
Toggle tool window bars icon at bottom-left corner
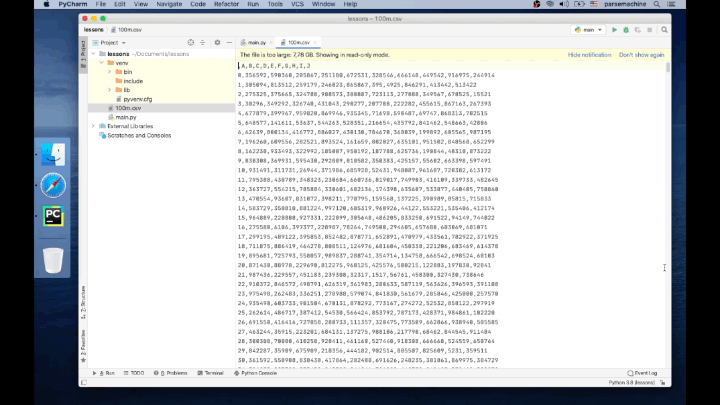[x=84, y=382]
